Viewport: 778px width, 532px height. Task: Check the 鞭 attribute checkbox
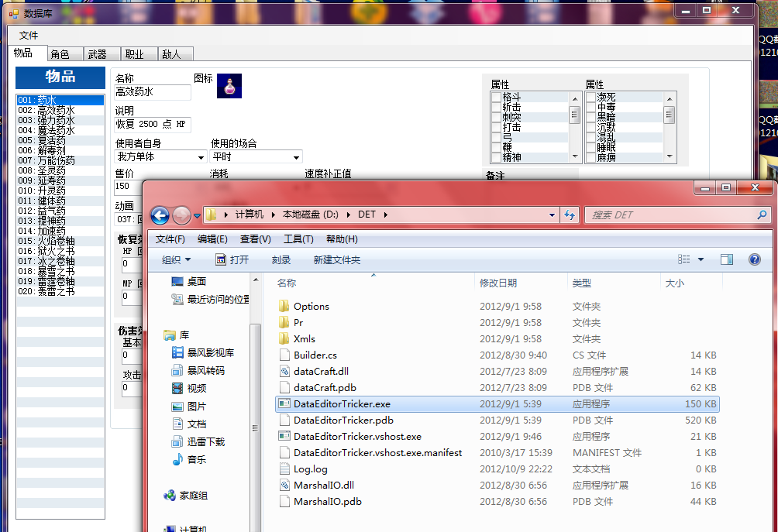coord(496,147)
